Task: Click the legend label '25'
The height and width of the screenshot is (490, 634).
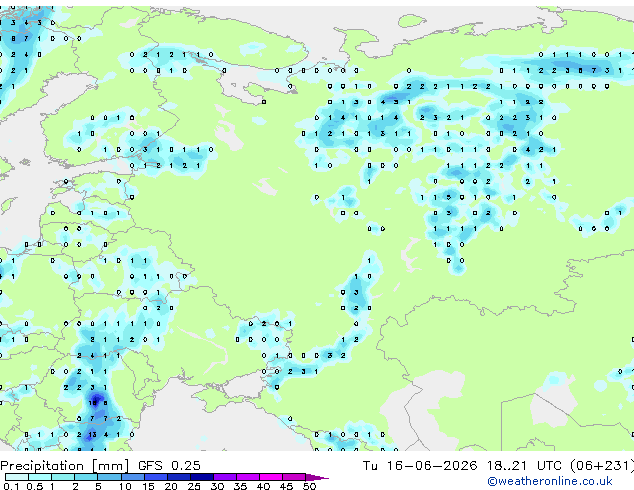Action: (x=194, y=486)
